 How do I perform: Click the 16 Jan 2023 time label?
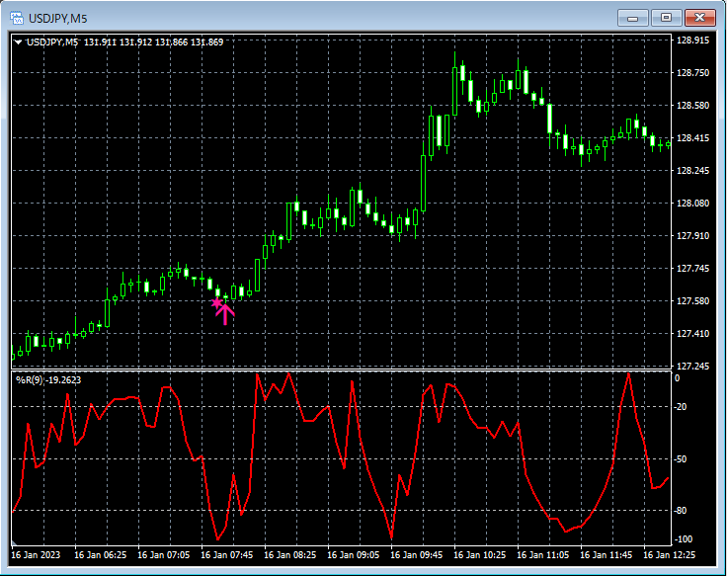click(36, 555)
